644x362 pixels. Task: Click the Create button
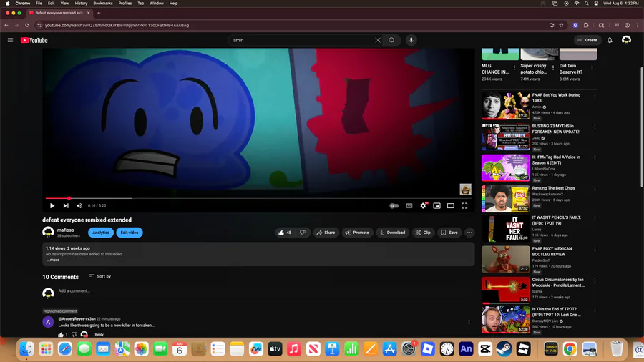[587, 40]
